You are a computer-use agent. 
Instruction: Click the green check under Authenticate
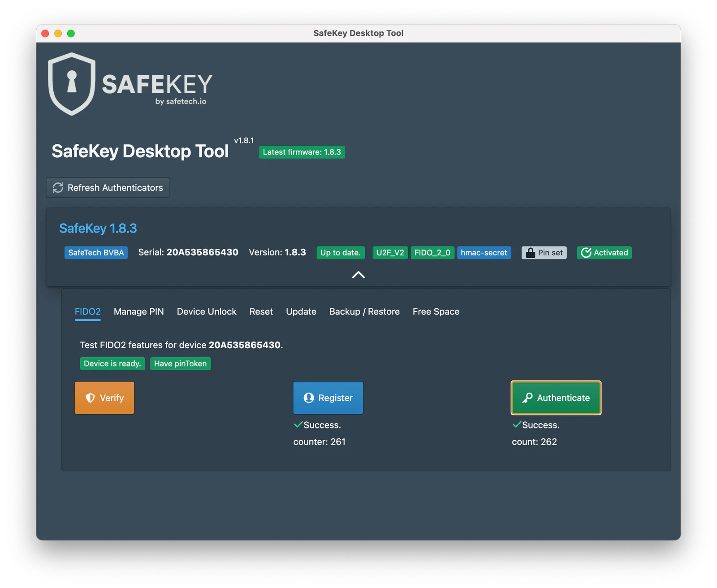[517, 424]
